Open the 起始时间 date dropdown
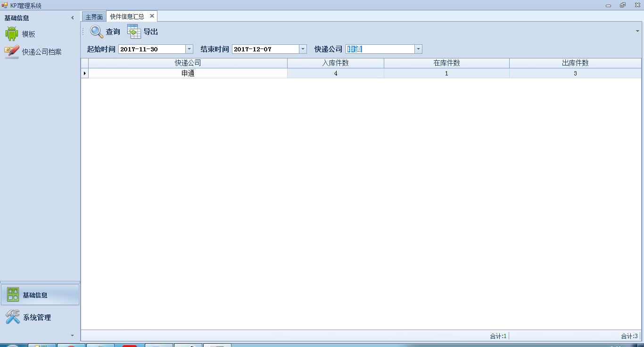 [x=189, y=49]
